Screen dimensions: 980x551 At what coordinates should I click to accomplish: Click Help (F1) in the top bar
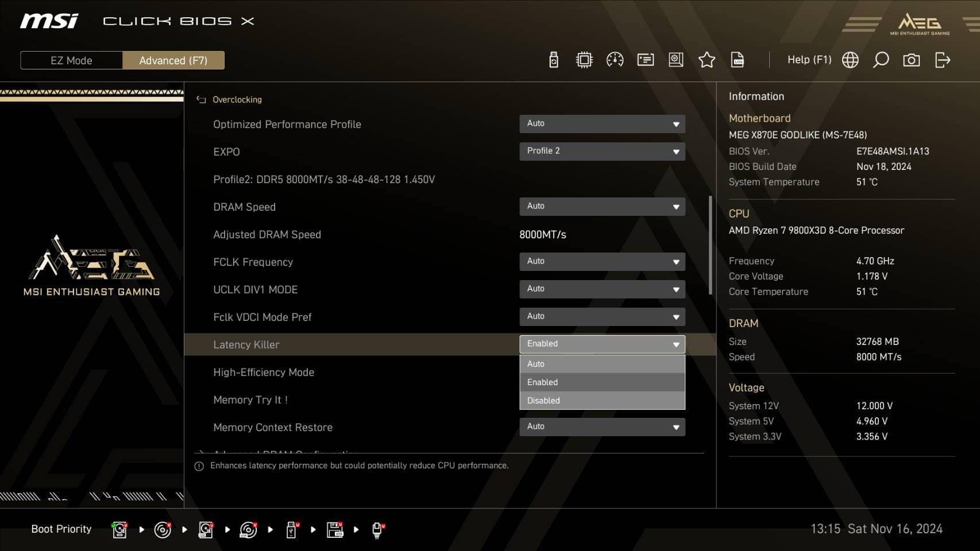pyautogui.click(x=809, y=59)
